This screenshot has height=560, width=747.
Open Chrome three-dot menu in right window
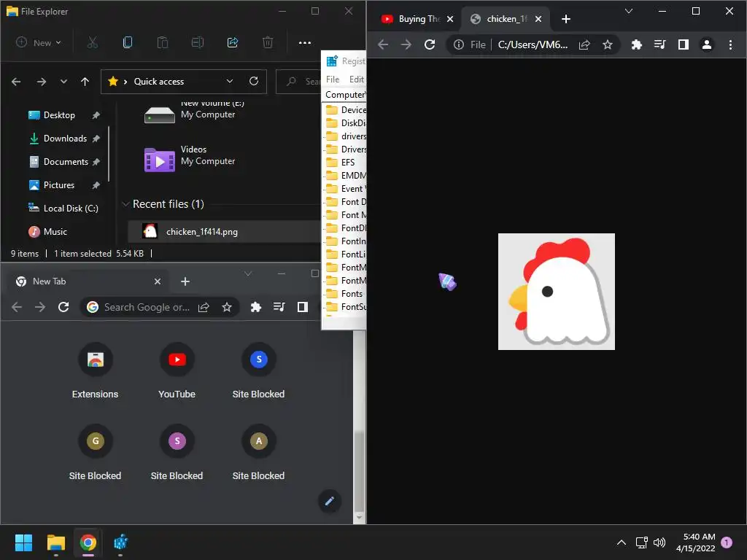tap(730, 44)
